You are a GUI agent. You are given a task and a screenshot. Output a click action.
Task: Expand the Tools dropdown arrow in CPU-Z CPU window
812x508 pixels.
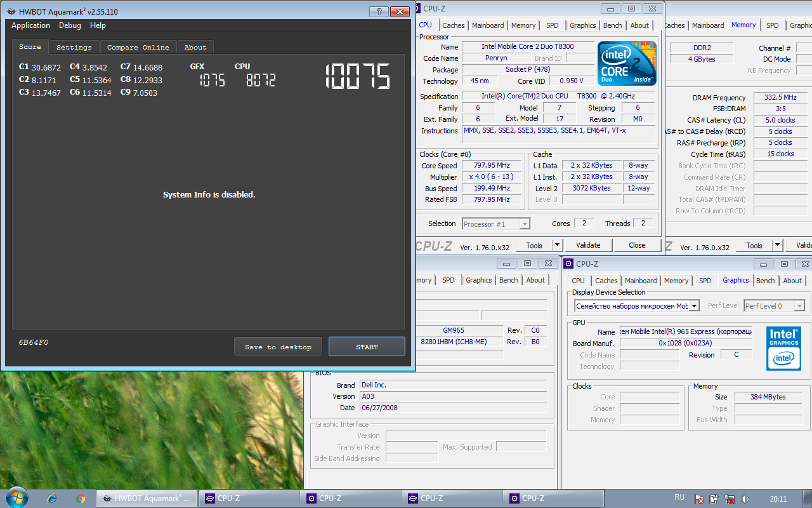pos(558,245)
